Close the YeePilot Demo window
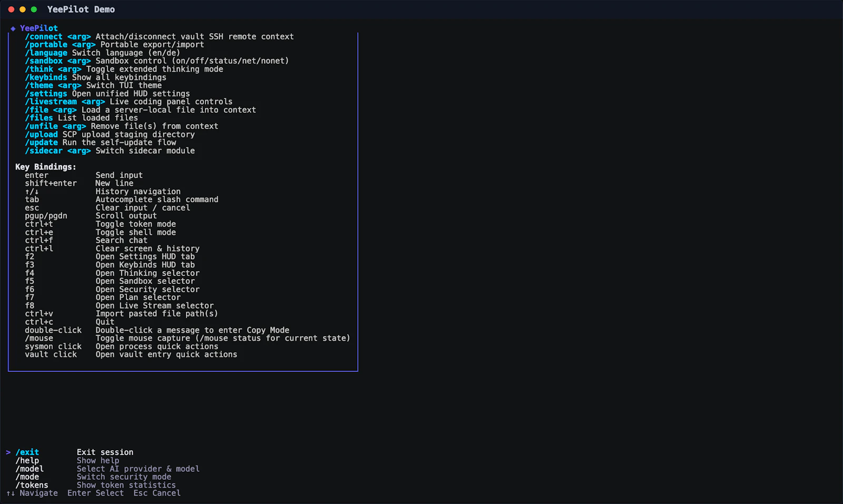The image size is (843, 504). click(11, 9)
